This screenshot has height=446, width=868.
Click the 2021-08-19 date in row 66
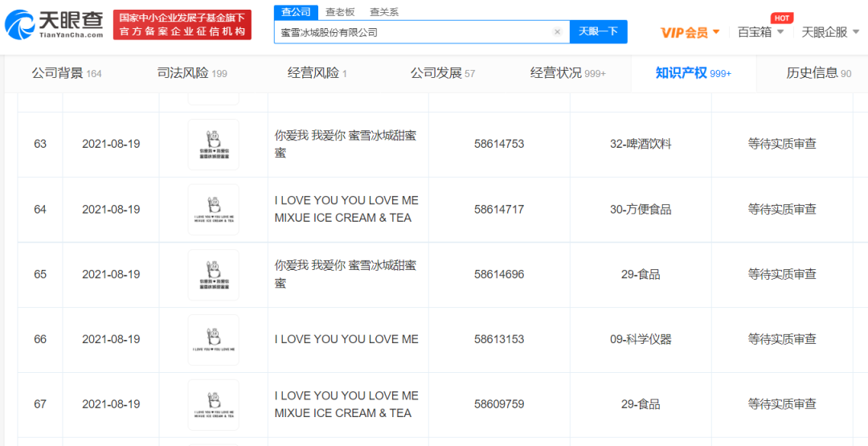[x=111, y=339]
